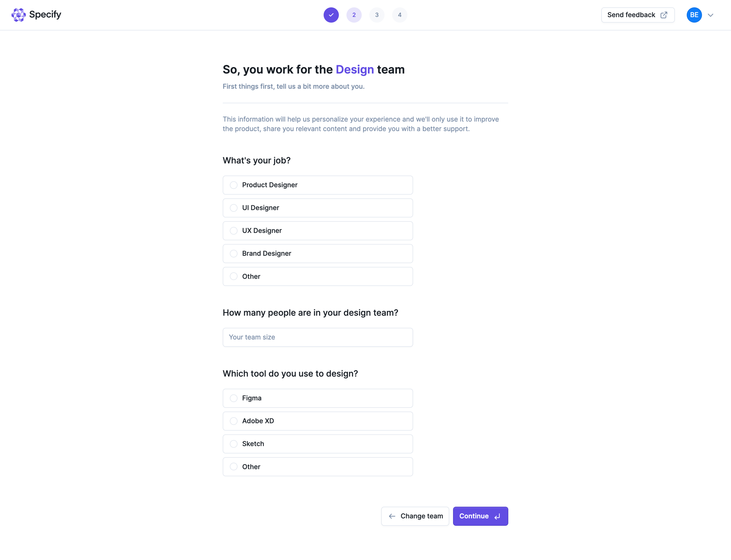Click the Specify logo
This screenshot has height=560, width=731.
36,15
